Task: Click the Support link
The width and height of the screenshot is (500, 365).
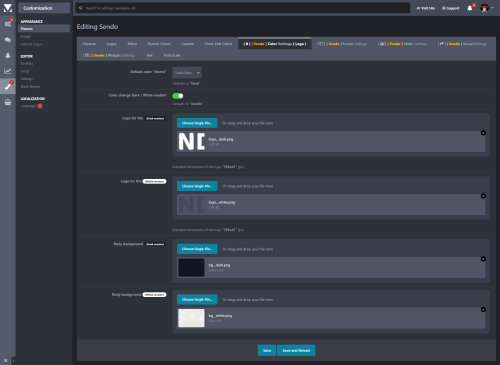Action: [x=451, y=8]
